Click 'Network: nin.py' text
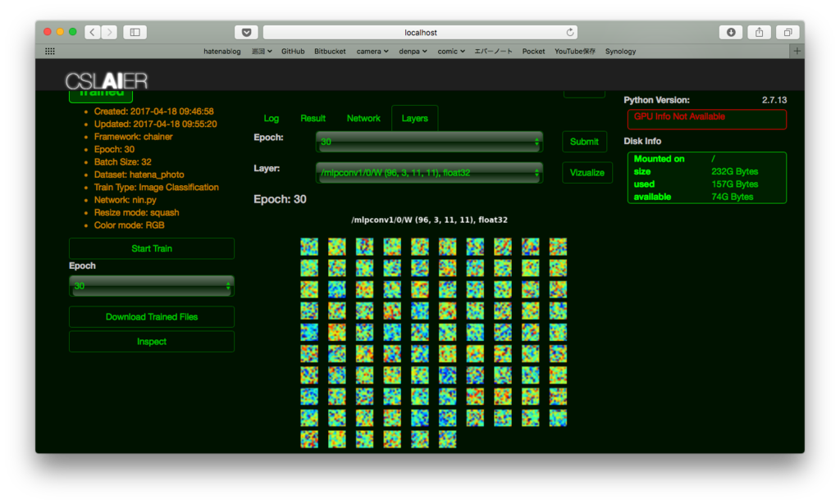 [126, 200]
